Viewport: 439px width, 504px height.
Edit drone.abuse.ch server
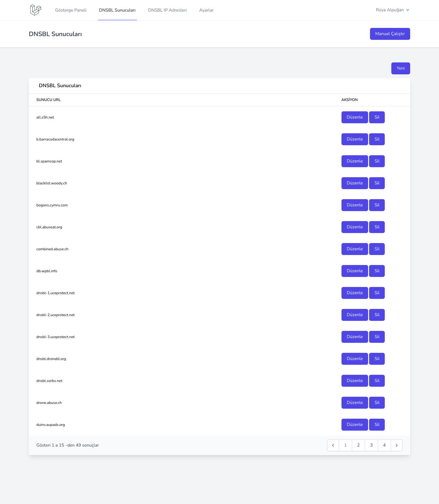pyautogui.click(x=355, y=403)
